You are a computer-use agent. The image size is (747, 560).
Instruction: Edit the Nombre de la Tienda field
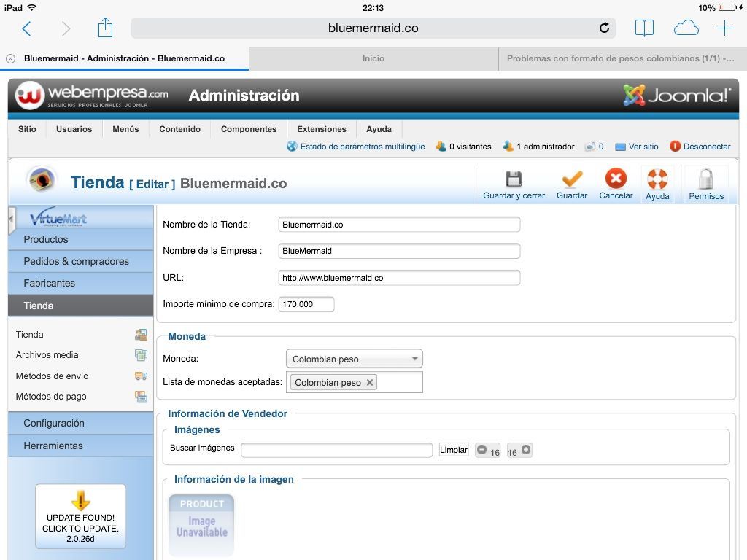click(399, 225)
